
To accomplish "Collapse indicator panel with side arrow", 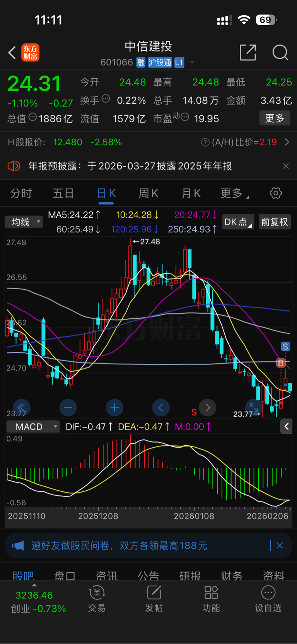I will pos(286,426).
